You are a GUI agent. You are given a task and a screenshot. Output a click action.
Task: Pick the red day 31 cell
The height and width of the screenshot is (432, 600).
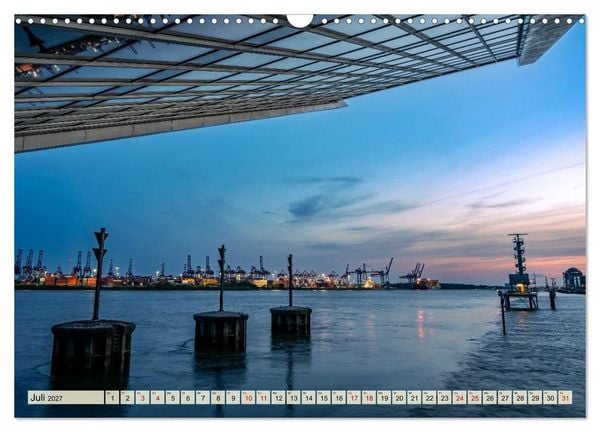click(566, 397)
